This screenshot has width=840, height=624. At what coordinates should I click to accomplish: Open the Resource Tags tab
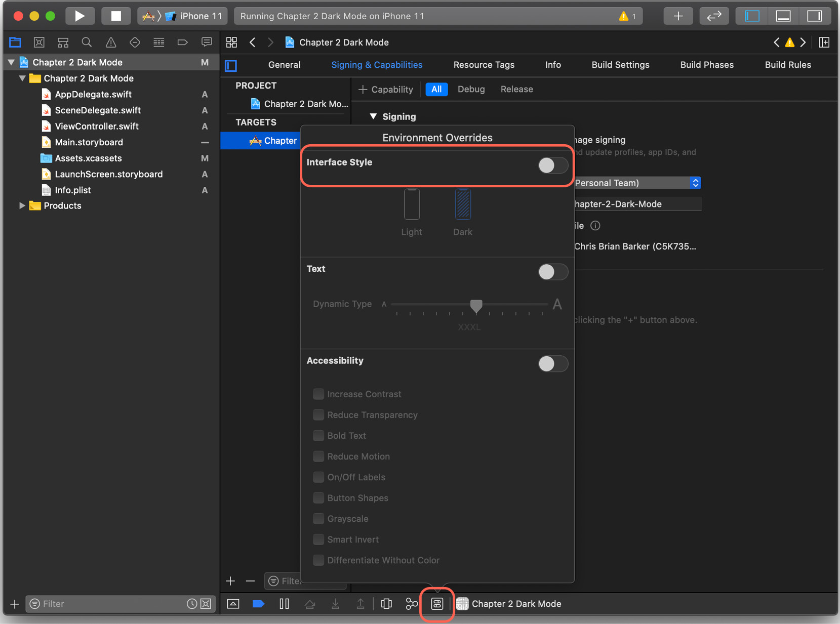pos(484,65)
